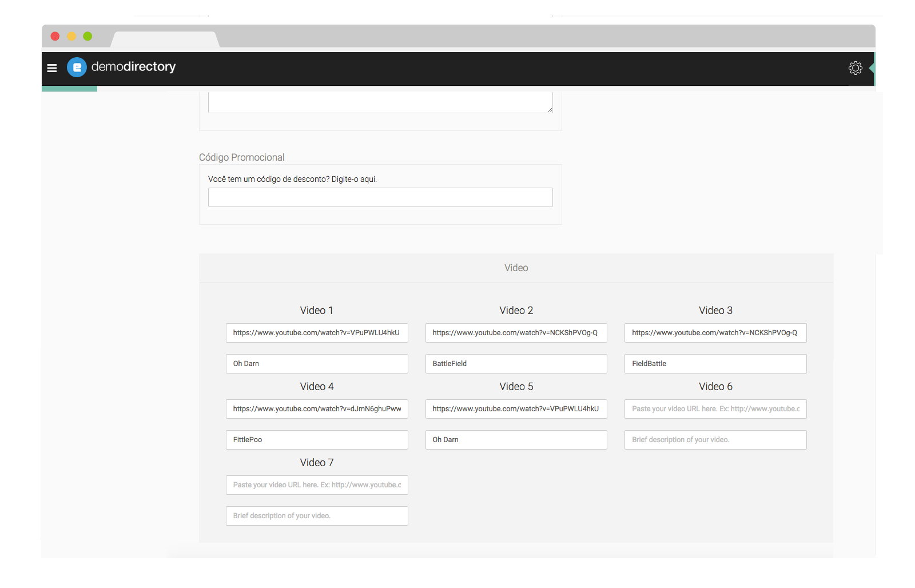Viewport: 915px width, 588px height.
Task: Click the 'BattleField' description field
Action: click(x=516, y=364)
